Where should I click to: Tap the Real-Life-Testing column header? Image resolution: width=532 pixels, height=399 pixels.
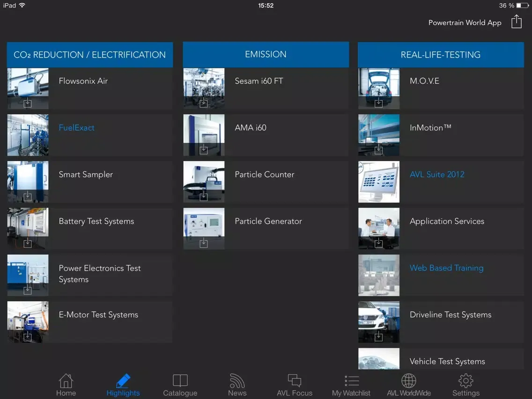[x=441, y=55]
